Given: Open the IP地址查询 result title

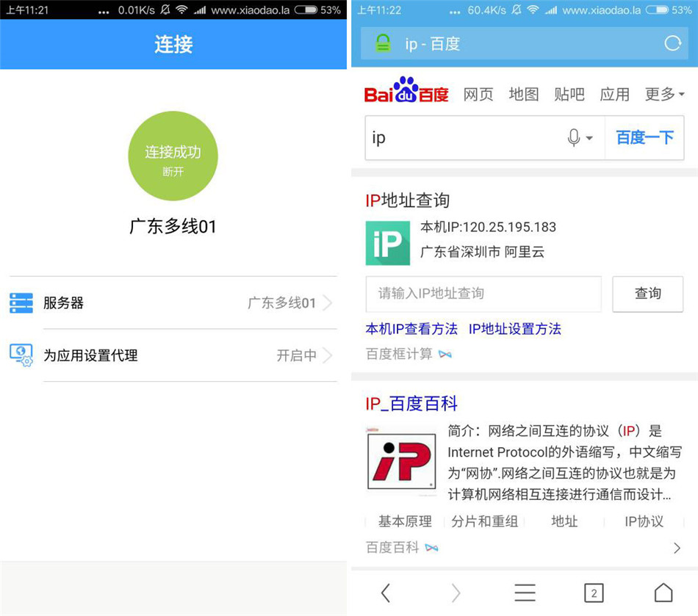Looking at the screenshot, I should click(407, 200).
